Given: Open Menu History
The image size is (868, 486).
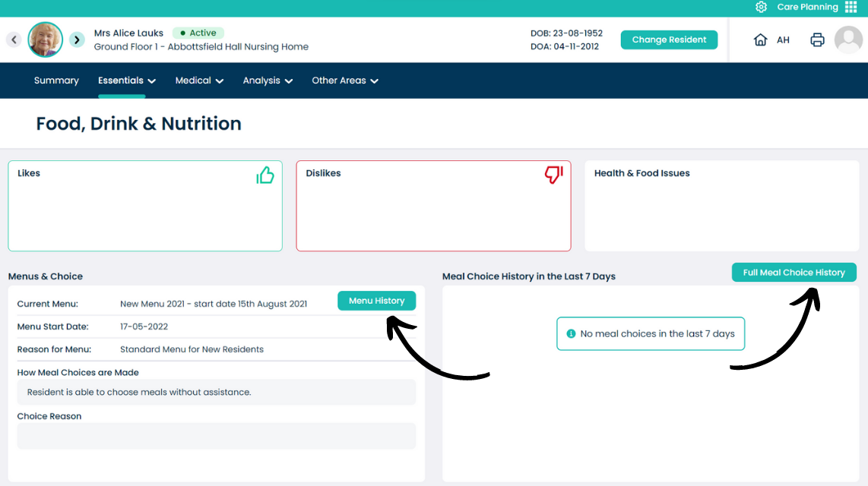Looking at the screenshot, I should point(376,301).
